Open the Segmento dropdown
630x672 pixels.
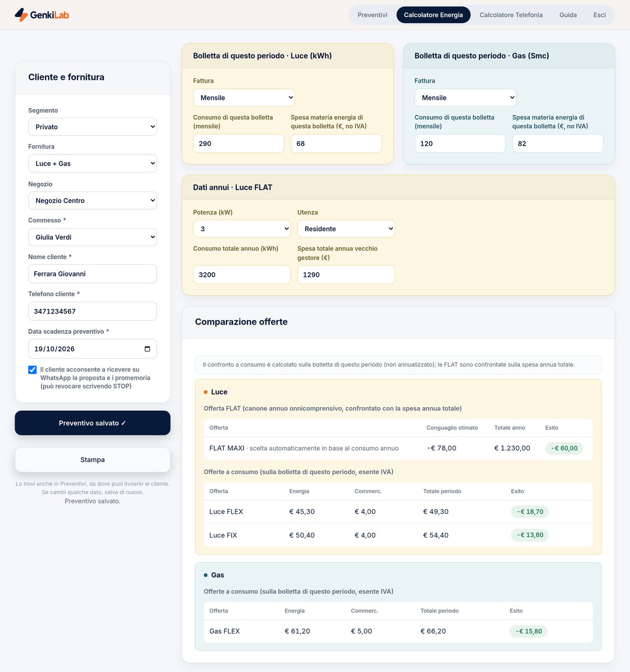tap(92, 127)
